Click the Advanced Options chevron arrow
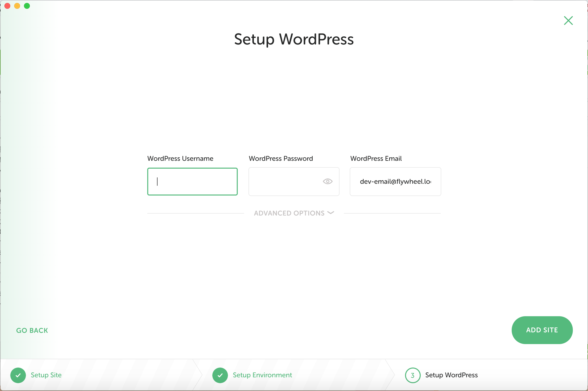The width and height of the screenshot is (588, 391). [331, 213]
